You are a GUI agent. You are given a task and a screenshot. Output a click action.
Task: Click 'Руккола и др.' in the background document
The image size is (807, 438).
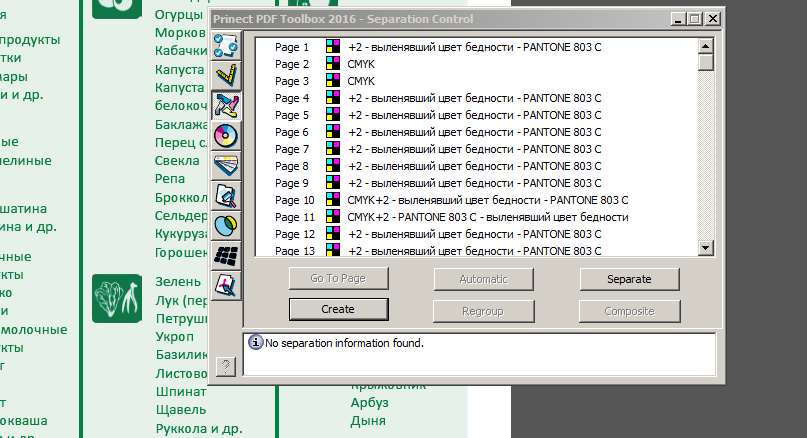[199, 429]
